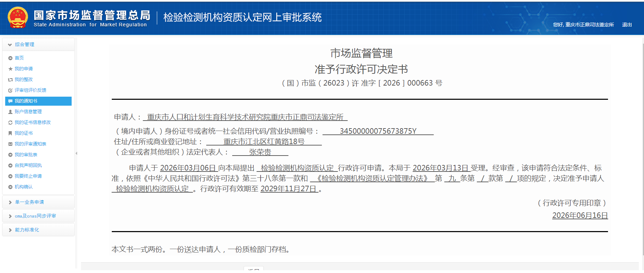Screen dimensions: 644x273
Task: Click the user name 重庆市正鼎司法鉴定所 in header
Action: pyautogui.click(x=589, y=25)
